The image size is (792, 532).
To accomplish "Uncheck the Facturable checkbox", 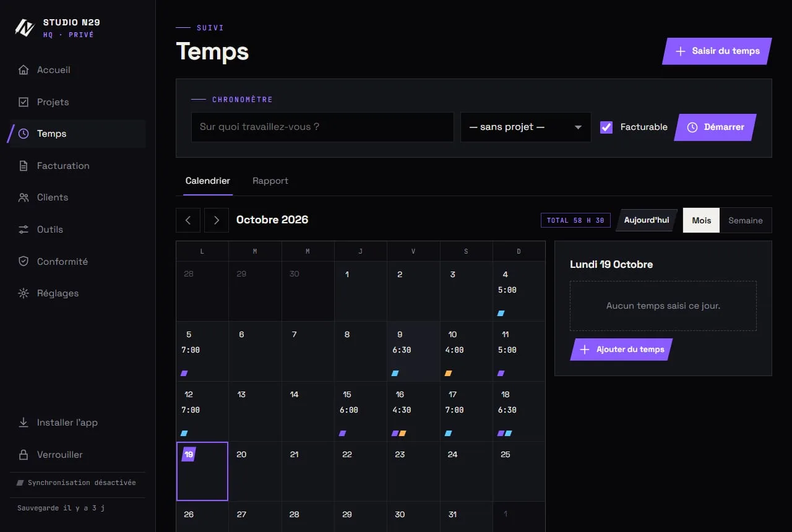I will pos(606,127).
